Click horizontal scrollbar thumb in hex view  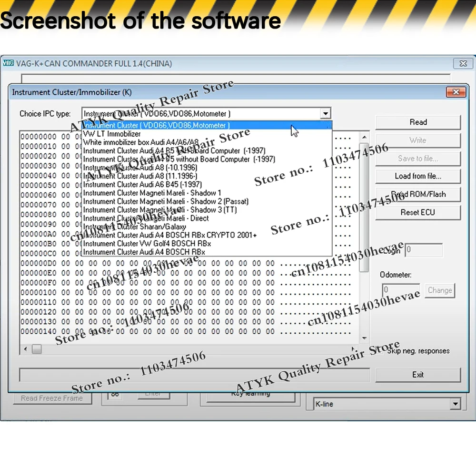point(37,349)
